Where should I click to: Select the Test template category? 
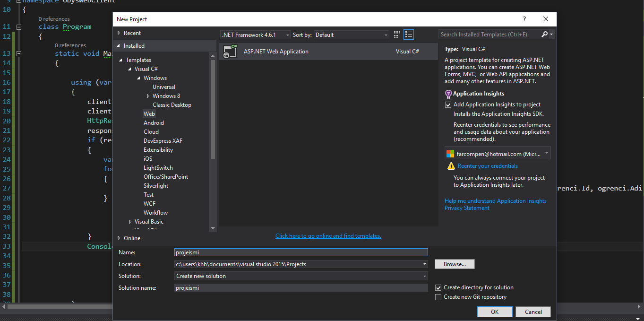(x=148, y=195)
